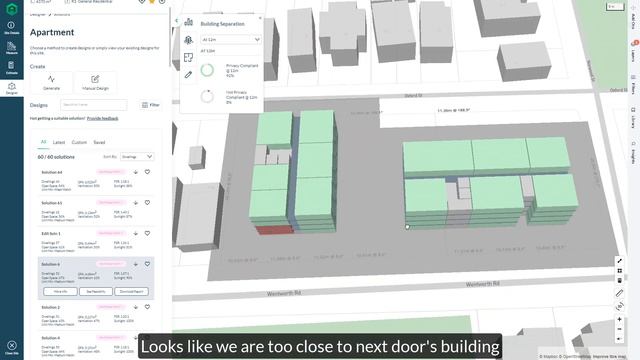This screenshot has width=640, height=360.
Task: Select the Solution 64 card title
Action: click(x=52, y=172)
